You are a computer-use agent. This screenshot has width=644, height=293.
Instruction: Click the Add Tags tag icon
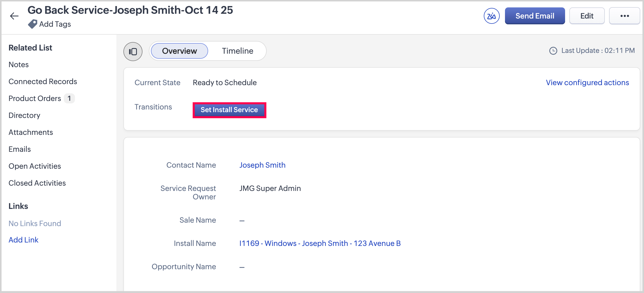click(x=33, y=24)
